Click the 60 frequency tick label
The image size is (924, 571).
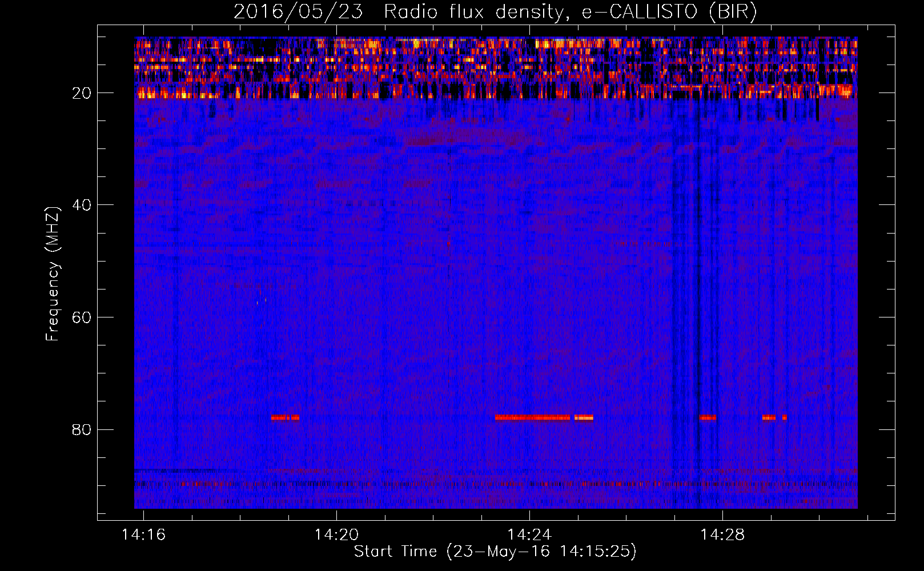click(x=82, y=317)
